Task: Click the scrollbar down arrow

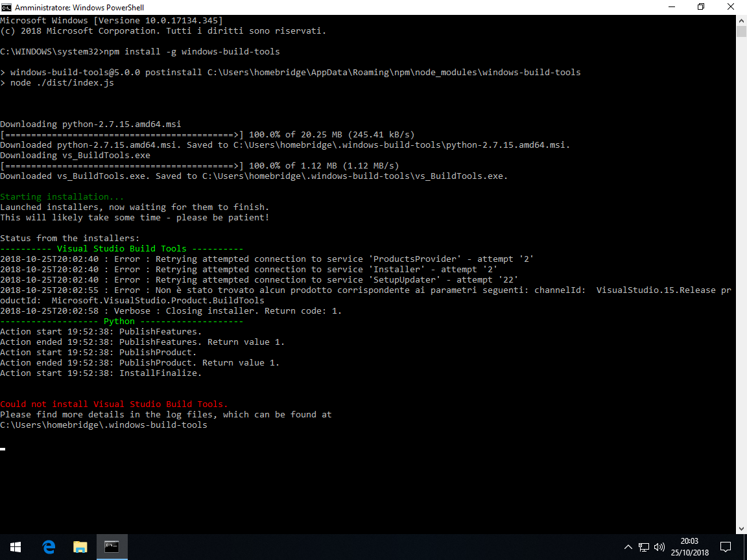Action: [x=741, y=528]
